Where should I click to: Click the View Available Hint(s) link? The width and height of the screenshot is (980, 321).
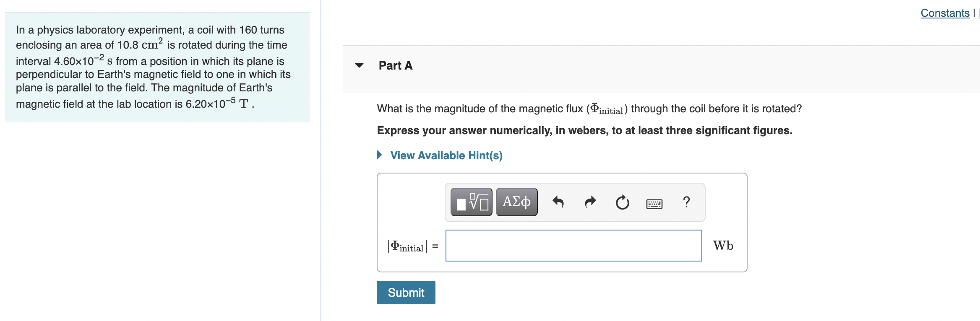click(x=446, y=155)
